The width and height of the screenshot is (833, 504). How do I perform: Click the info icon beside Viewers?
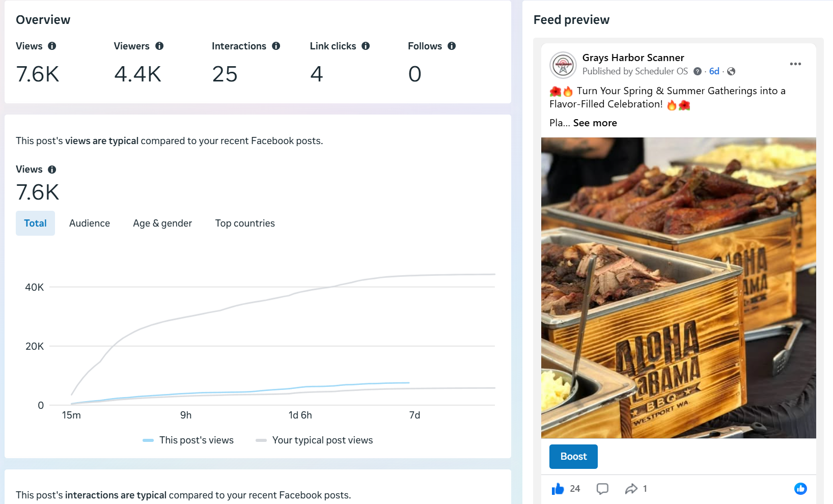tap(159, 46)
